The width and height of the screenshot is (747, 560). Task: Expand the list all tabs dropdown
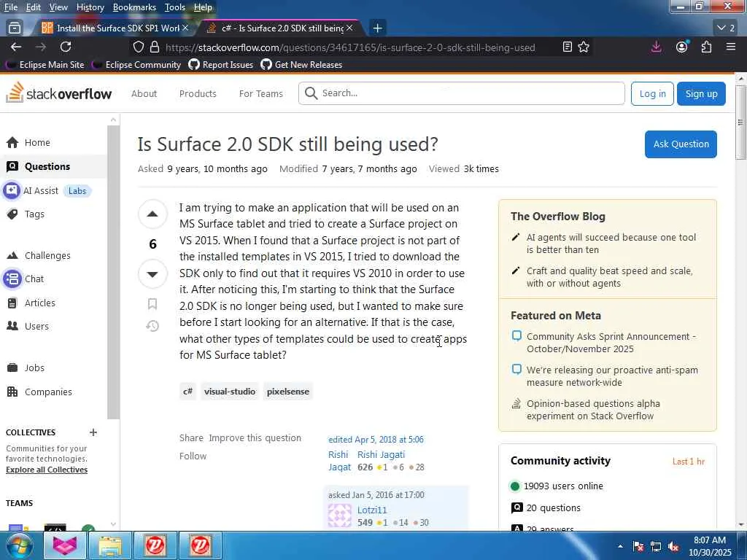click(726, 28)
